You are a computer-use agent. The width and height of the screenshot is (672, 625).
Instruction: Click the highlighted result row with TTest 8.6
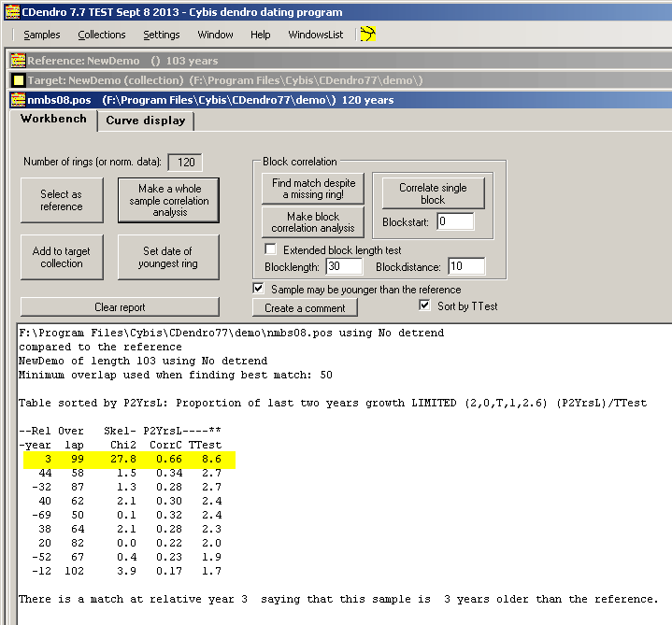coord(129,460)
